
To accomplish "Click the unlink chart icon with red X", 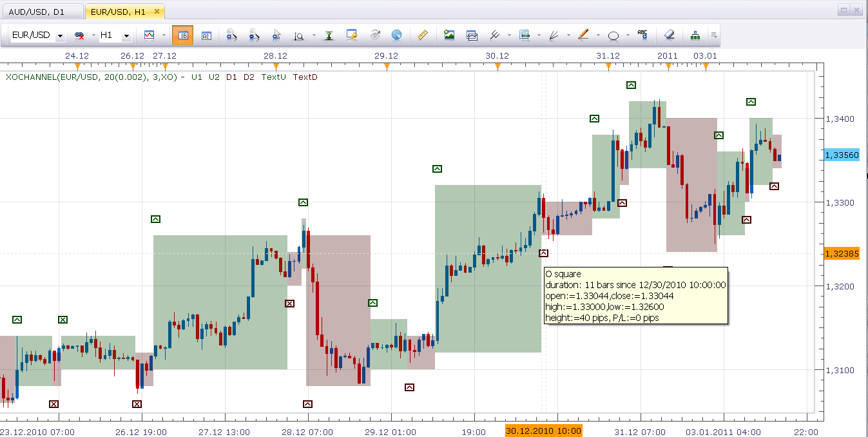I will click(x=80, y=35).
